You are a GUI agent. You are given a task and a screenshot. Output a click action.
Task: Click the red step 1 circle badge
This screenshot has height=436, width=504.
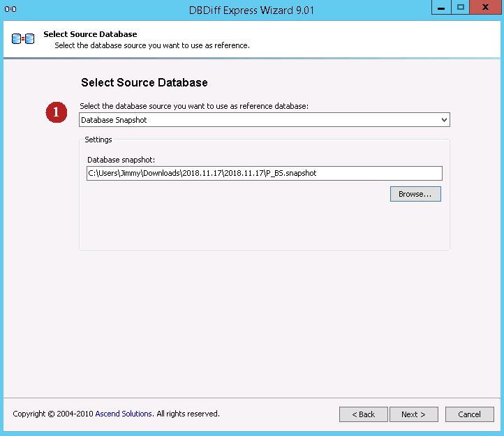click(x=57, y=112)
